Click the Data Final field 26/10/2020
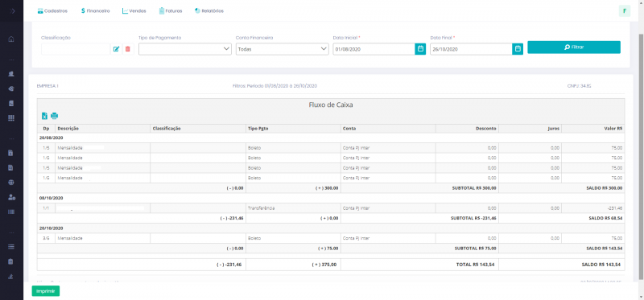This screenshot has width=644, height=300. (471, 49)
